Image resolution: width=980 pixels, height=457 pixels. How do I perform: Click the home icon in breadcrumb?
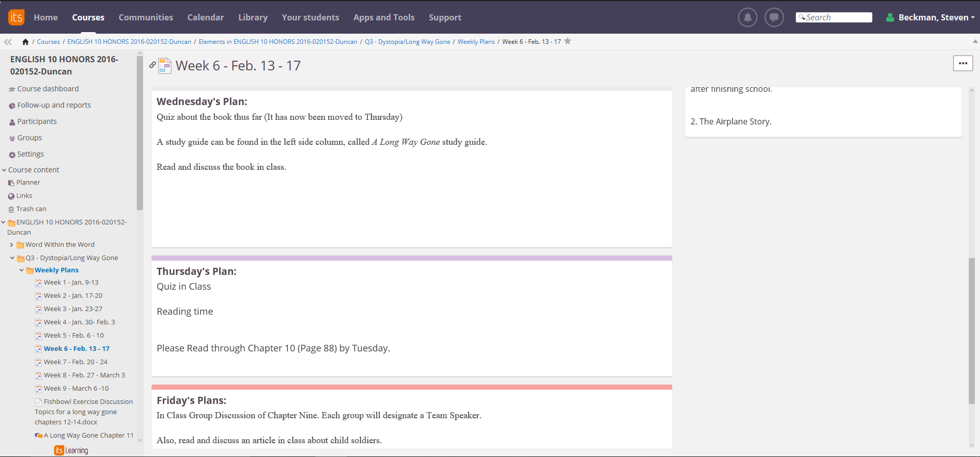[x=26, y=42]
